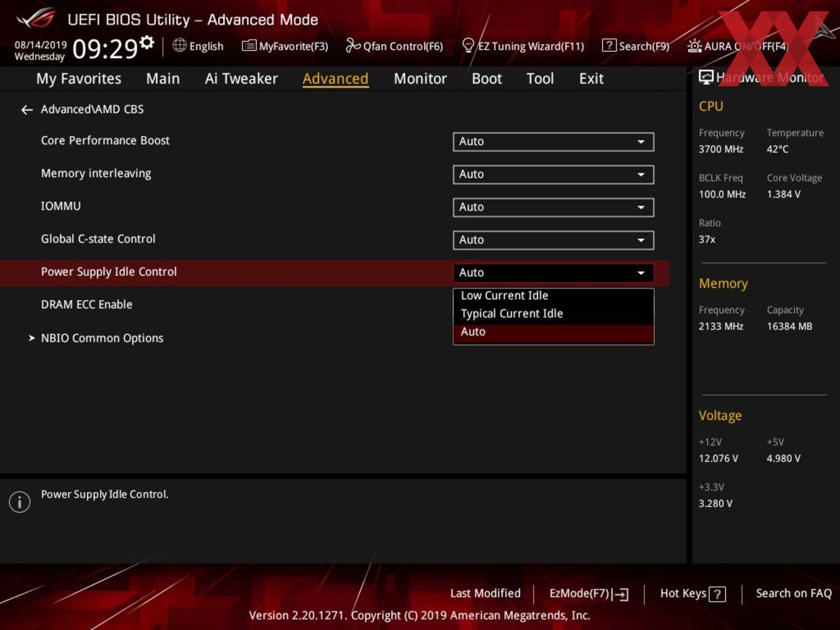Click Core Voltage value 1.384 V
The image size is (840, 630).
784,194
